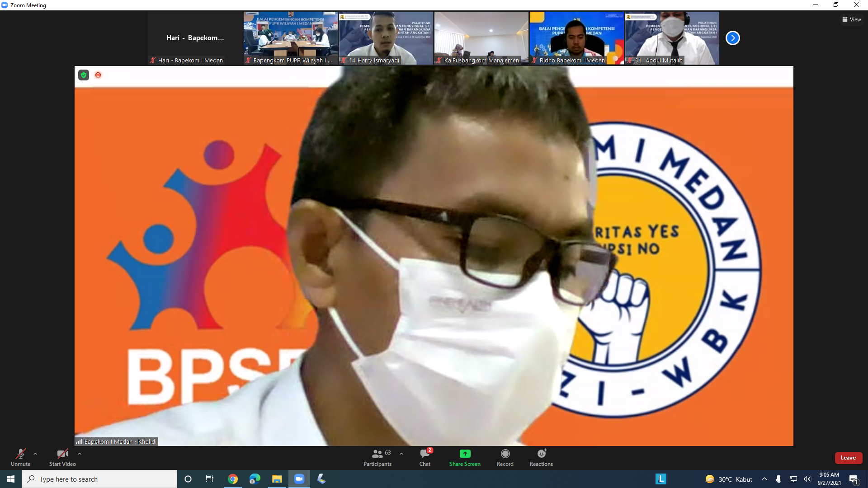Open the Reactions menu
This screenshot has width=868, height=488.
tap(541, 457)
